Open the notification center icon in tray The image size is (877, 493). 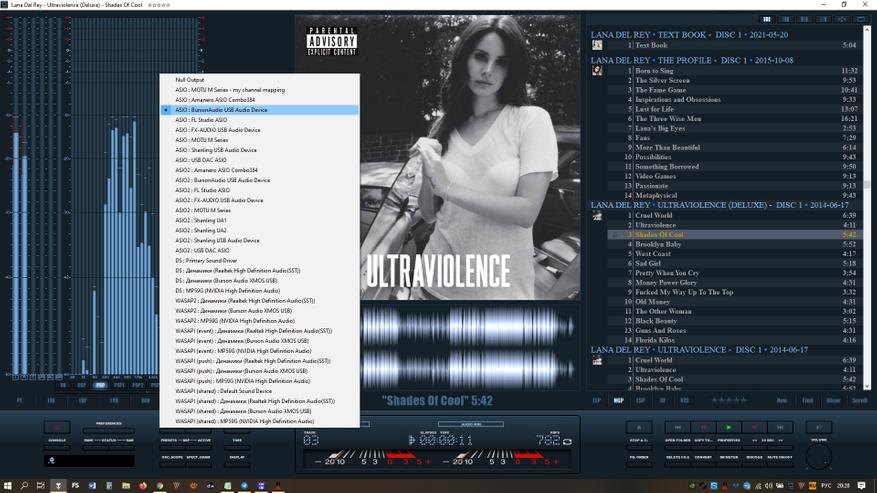pyautogui.click(x=861, y=485)
